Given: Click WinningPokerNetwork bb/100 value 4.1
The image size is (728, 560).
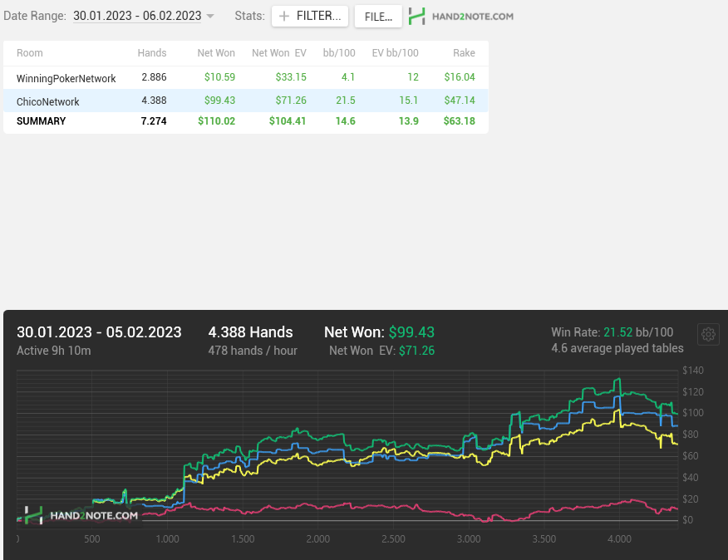Looking at the screenshot, I should [x=348, y=77].
